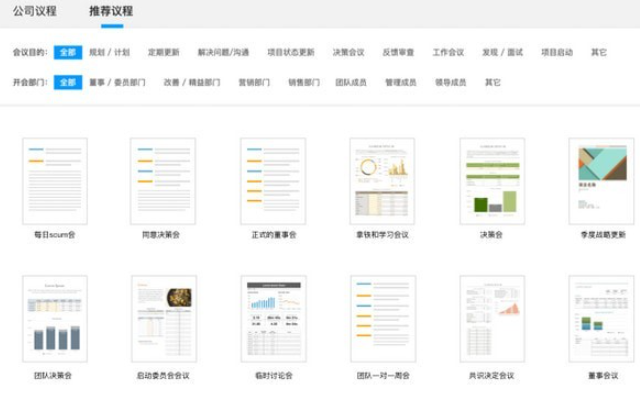Select 全部 in the 会议目的 filter row
Image resolution: width=640 pixels, height=396 pixels.
[68, 52]
